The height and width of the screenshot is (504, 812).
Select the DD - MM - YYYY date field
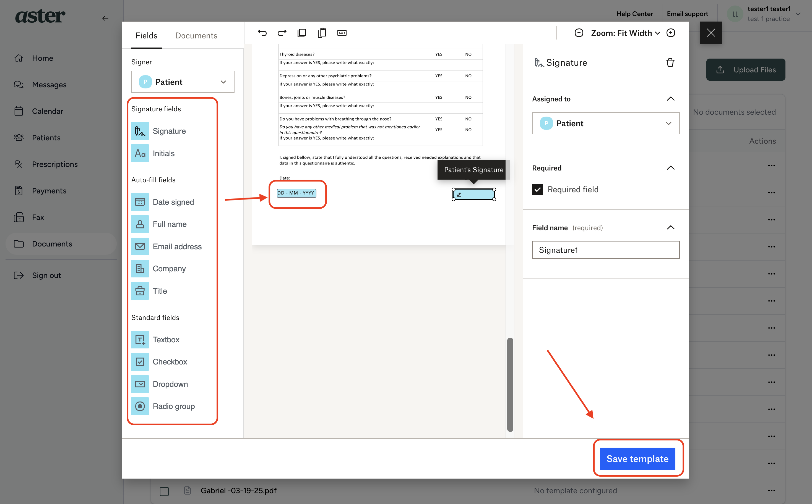coord(296,193)
